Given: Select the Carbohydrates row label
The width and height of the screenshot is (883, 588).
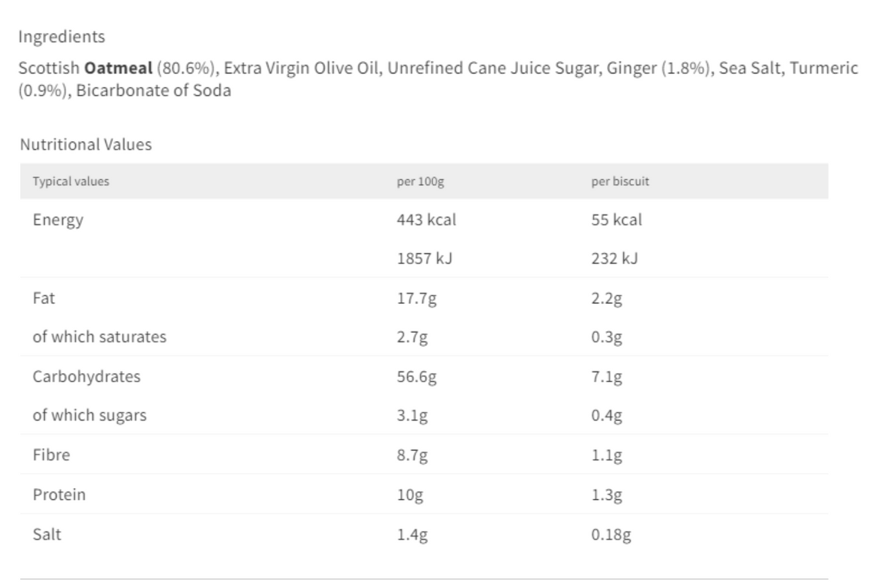Looking at the screenshot, I should point(86,376).
